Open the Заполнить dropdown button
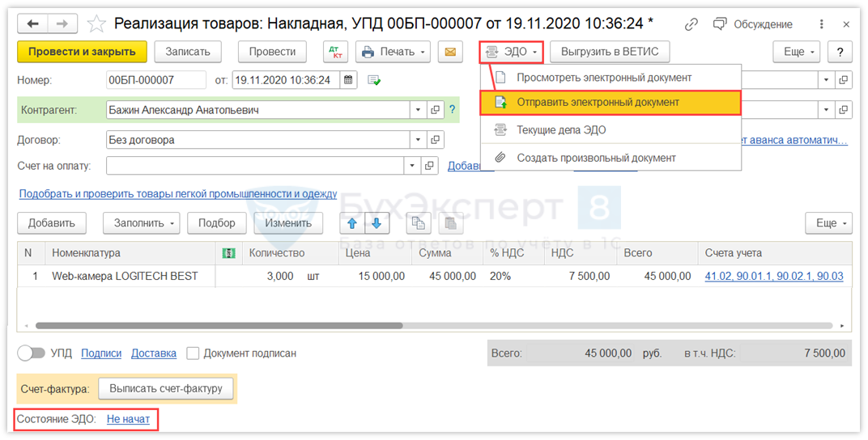Viewport: 868px width, 440px height. (141, 223)
